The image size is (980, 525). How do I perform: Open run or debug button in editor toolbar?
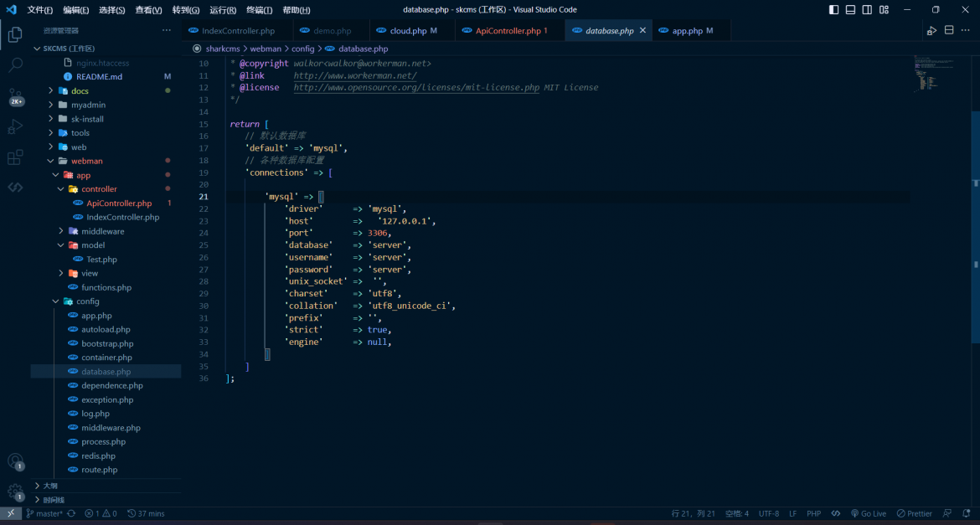click(931, 31)
